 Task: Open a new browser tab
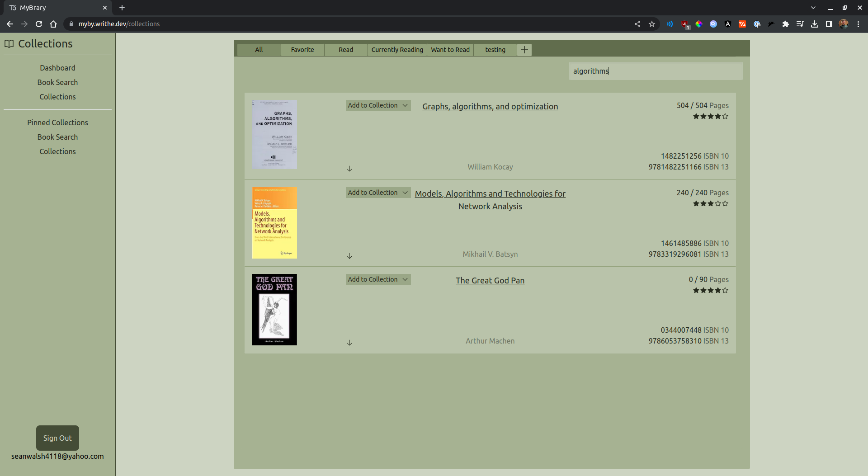click(122, 8)
